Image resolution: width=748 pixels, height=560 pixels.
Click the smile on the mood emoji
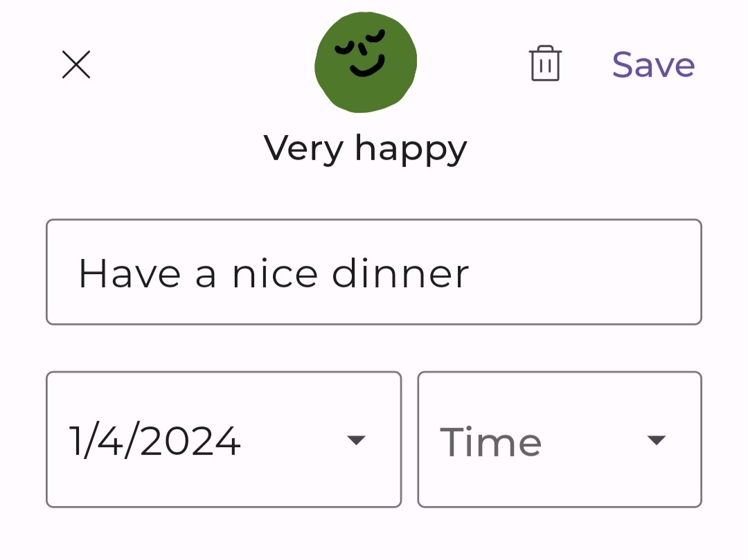tap(367, 69)
